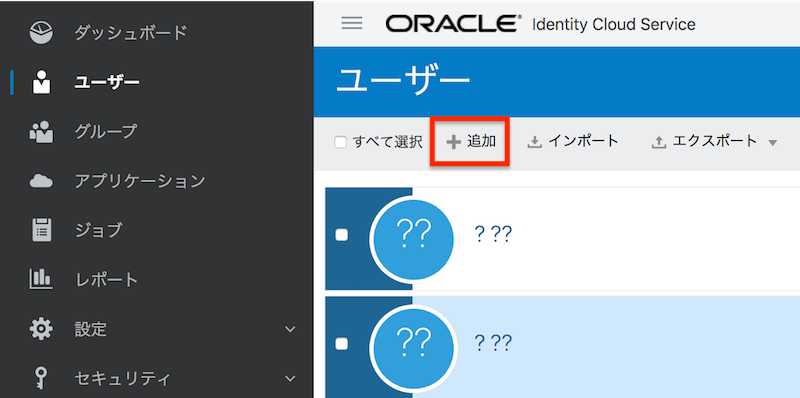Click the ユーザー user icon in sidebar

point(41,82)
